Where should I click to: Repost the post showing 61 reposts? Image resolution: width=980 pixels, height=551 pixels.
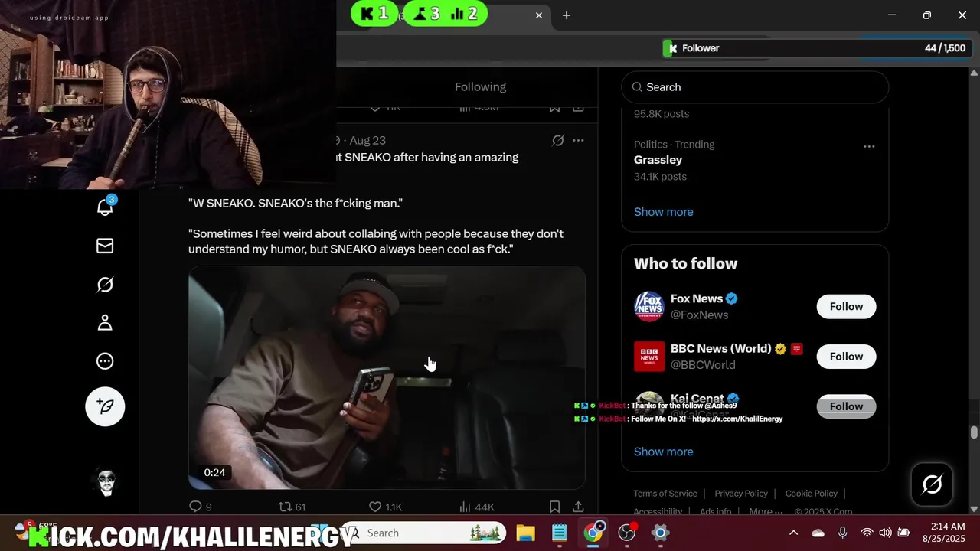pyautogui.click(x=292, y=507)
